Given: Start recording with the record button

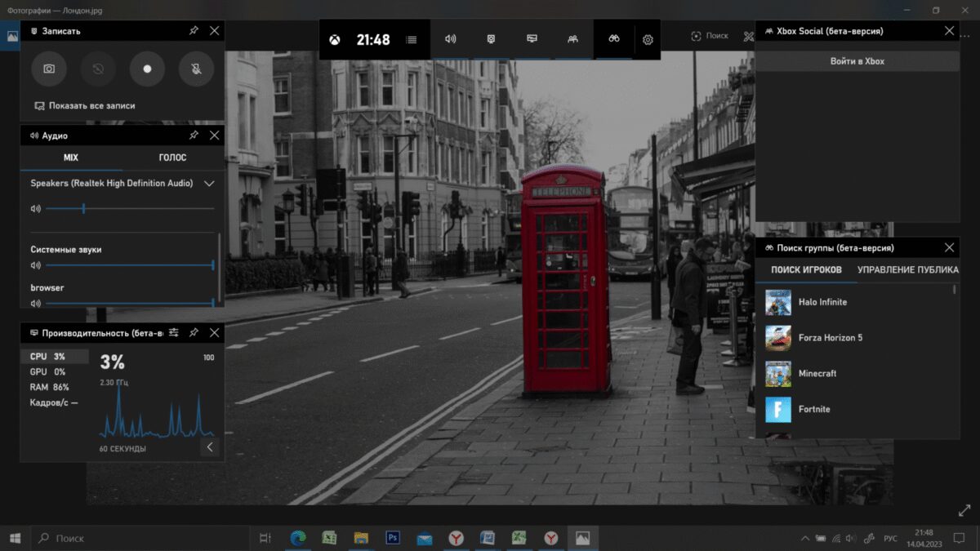Looking at the screenshot, I should pos(147,69).
